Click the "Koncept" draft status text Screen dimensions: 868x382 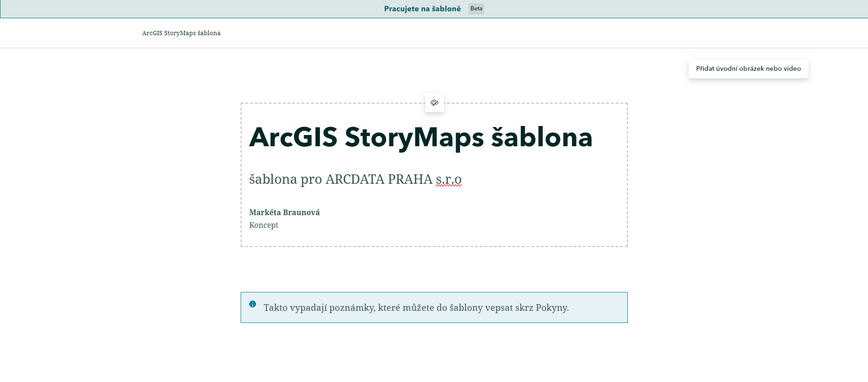(264, 225)
